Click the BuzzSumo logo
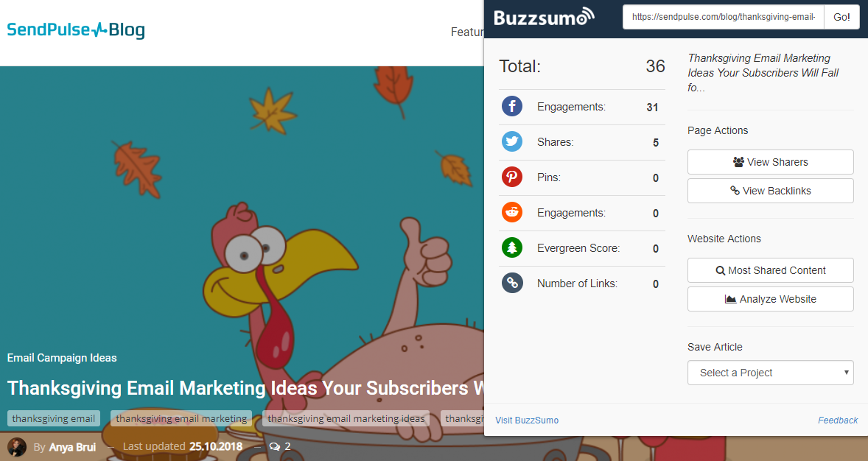The width and height of the screenshot is (868, 461). 544,17
